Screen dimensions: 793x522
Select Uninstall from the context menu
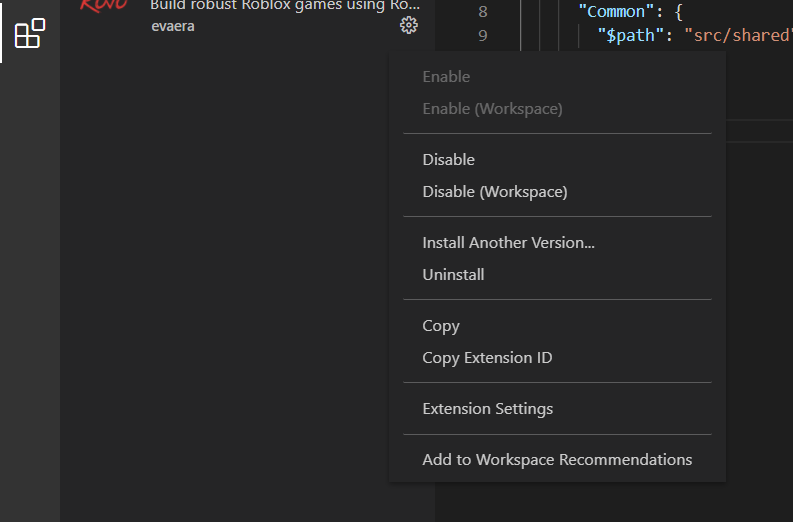453,274
